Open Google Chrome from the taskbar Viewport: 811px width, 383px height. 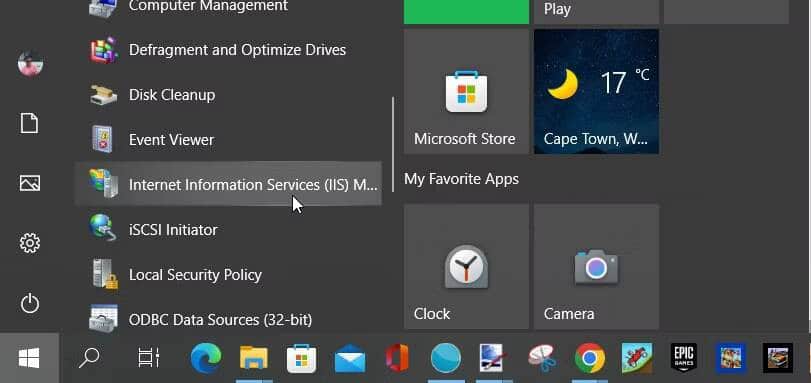pos(590,358)
